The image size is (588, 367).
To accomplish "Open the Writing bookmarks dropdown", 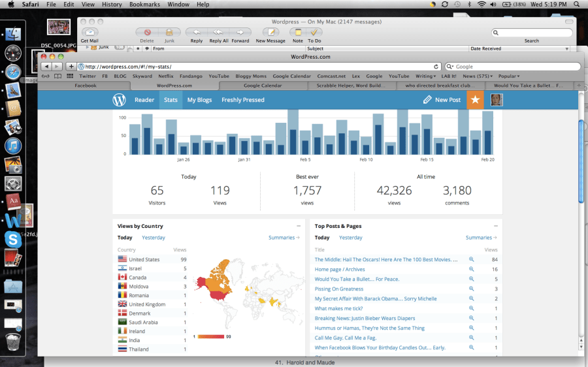I will (426, 76).
